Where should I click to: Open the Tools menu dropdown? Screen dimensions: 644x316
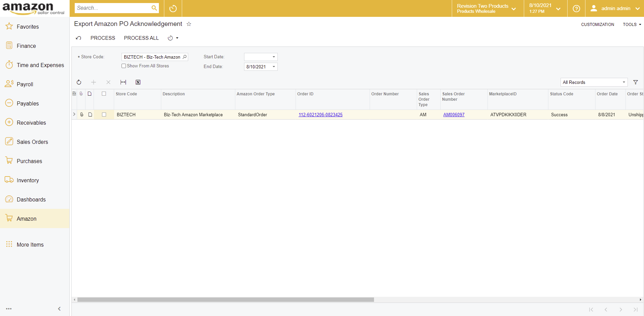632,25
